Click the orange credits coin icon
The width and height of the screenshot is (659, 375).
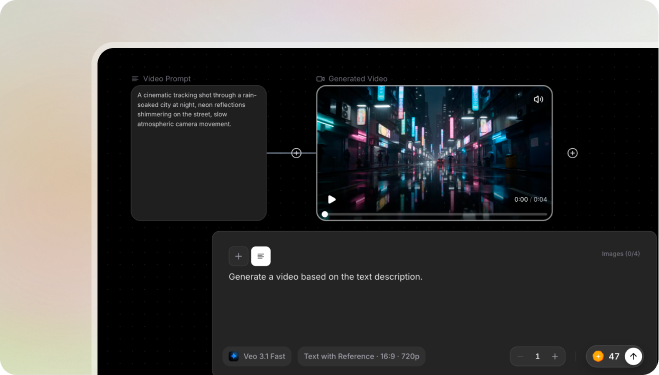click(598, 357)
